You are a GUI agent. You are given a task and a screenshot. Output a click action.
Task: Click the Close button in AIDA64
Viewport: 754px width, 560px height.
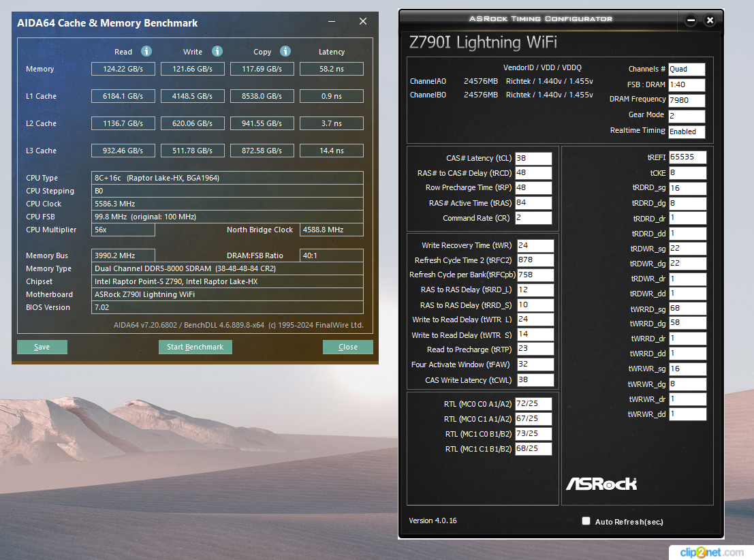[x=347, y=347]
